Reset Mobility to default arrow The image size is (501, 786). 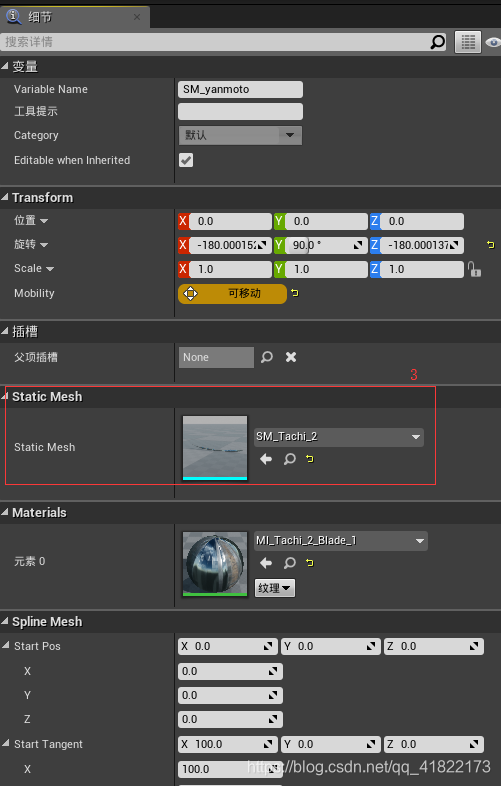[x=295, y=293]
